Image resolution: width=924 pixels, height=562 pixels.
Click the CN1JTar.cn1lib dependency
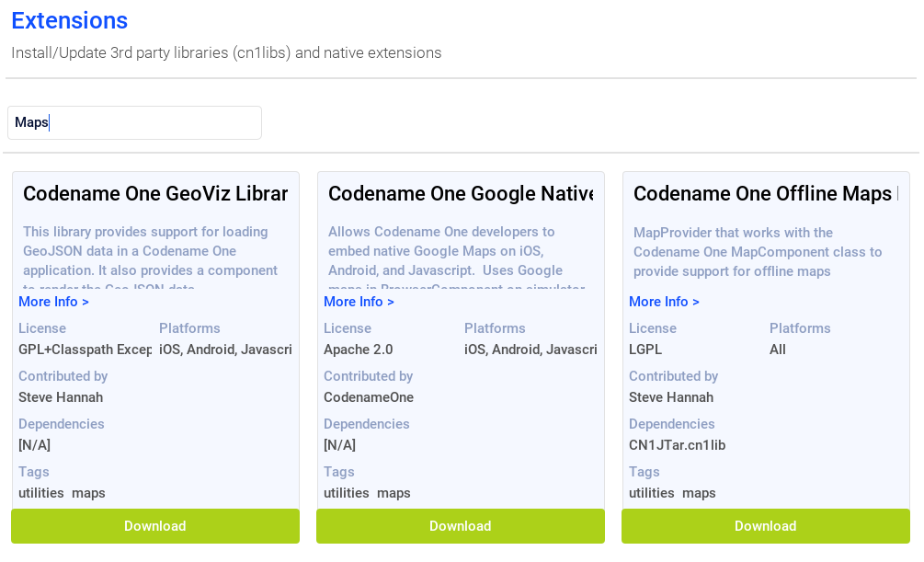(677, 445)
